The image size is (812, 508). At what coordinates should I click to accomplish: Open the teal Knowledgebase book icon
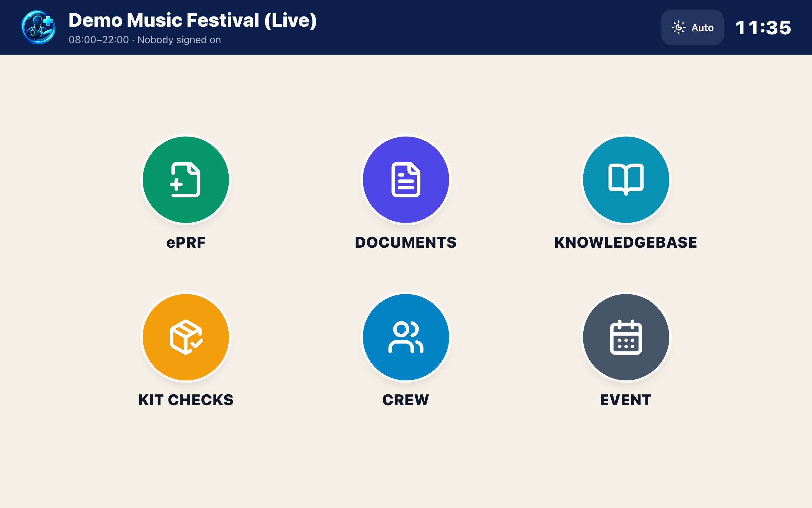point(626,179)
